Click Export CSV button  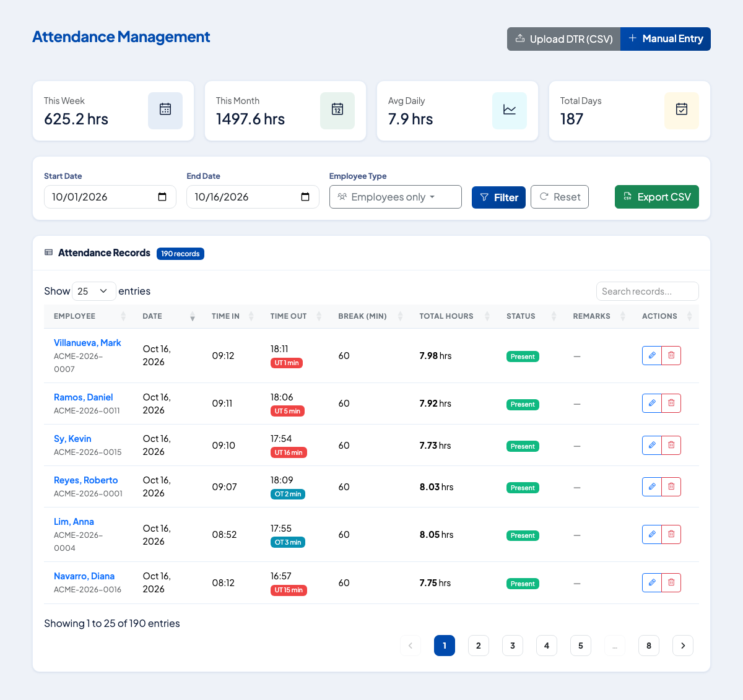(657, 197)
